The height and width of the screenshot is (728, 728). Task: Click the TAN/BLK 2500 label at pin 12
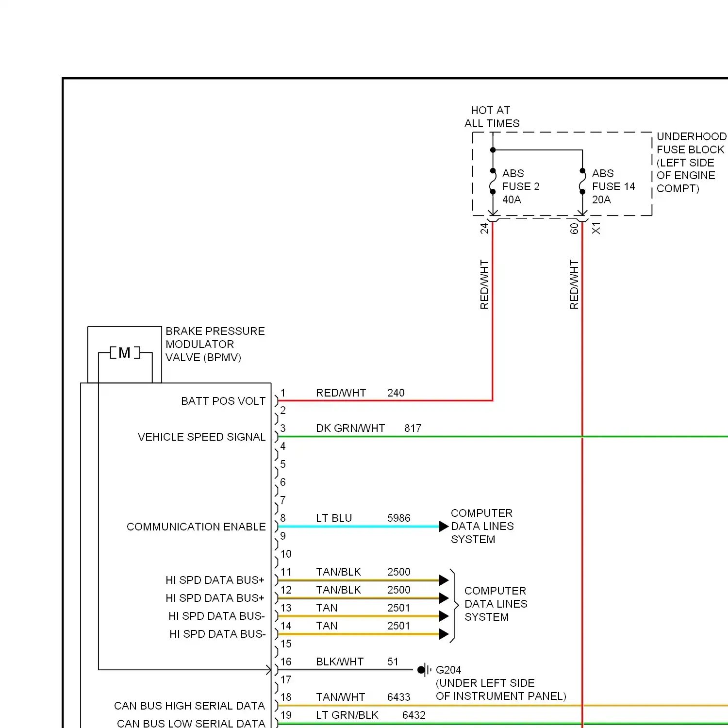tap(363, 590)
